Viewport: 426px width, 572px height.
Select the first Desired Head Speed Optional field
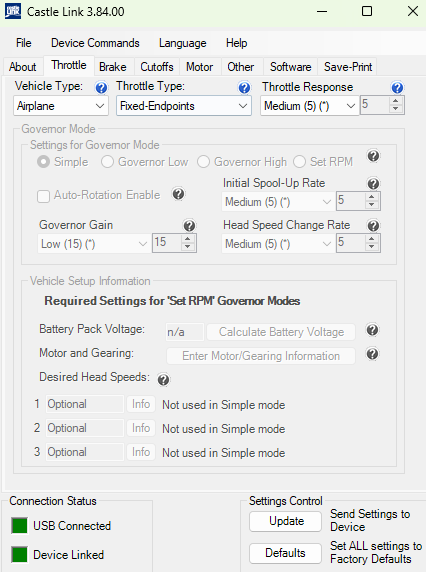coord(85,404)
